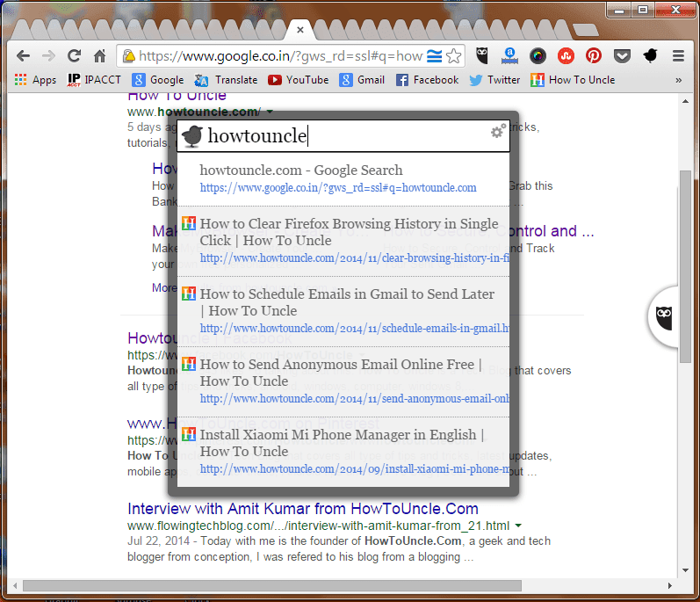Click the blue waves icon in address bar

(434, 56)
